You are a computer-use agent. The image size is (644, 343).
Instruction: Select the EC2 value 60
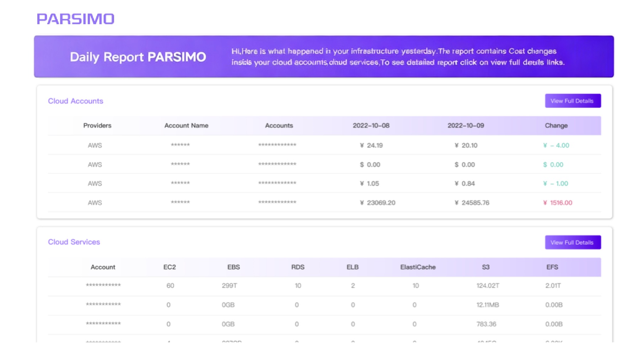click(x=170, y=286)
